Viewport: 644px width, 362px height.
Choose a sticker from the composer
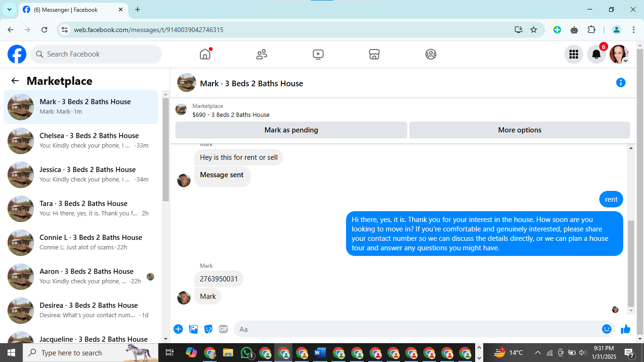pos(208,329)
